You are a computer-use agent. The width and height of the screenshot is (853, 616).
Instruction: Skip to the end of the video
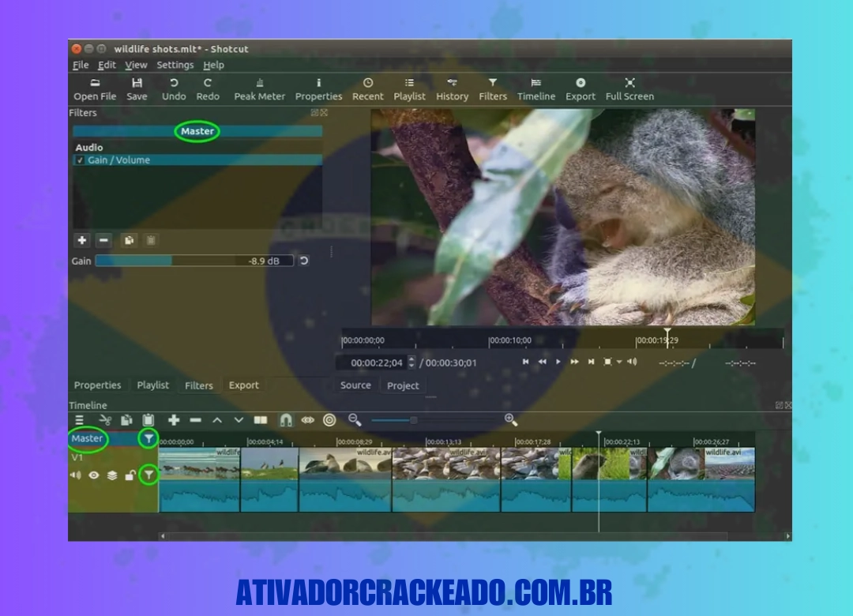(592, 362)
